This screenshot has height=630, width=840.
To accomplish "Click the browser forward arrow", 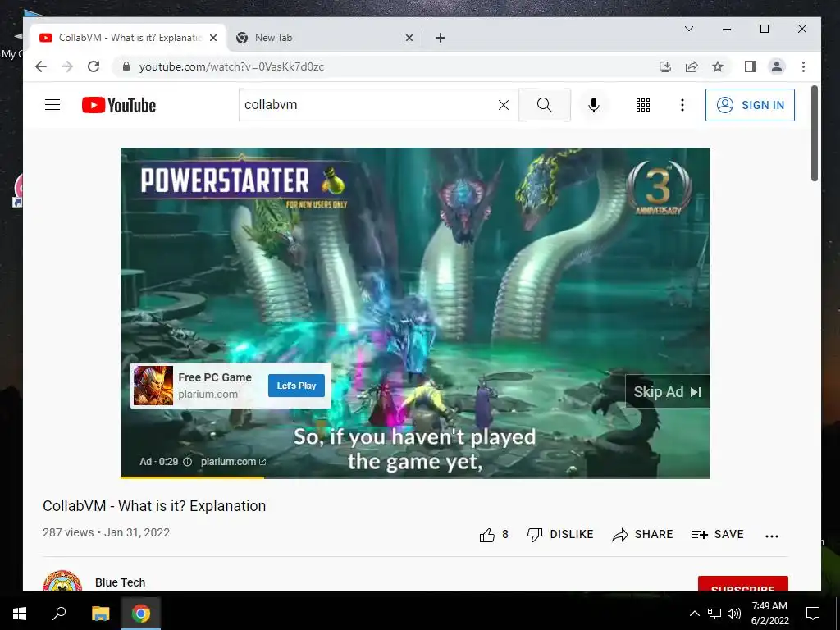I will click(x=67, y=66).
